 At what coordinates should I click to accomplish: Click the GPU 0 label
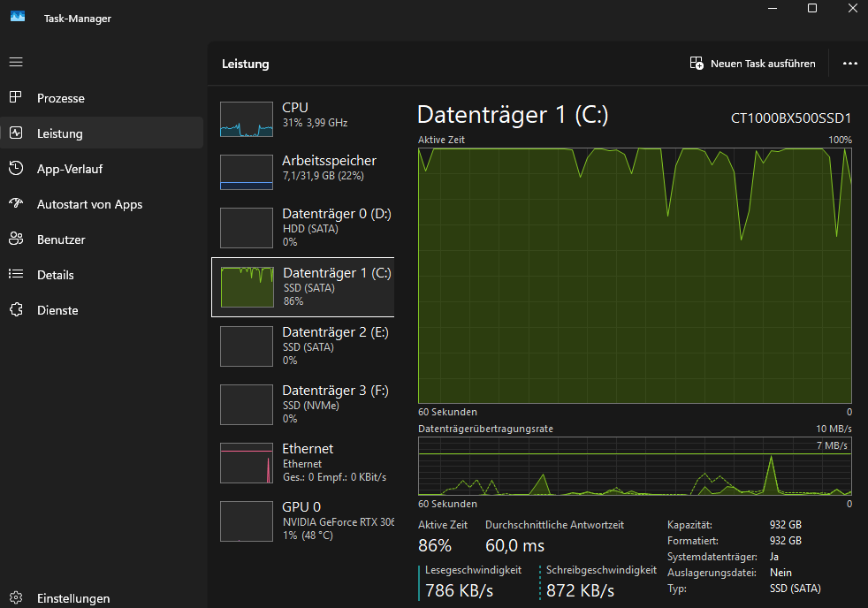[x=301, y=506]
